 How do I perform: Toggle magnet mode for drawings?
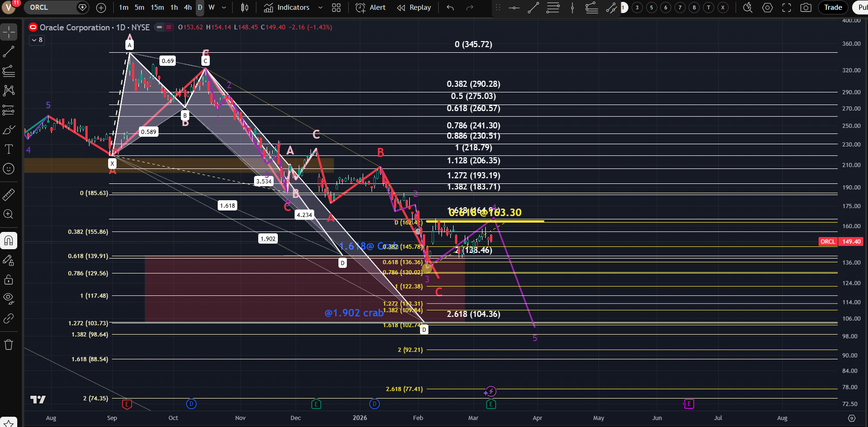point(8,240)
